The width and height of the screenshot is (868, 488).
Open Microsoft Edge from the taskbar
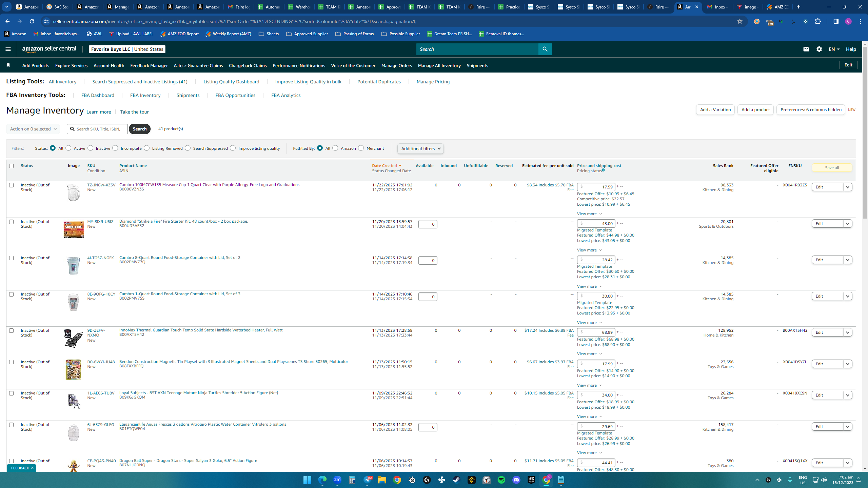[322, 480]
